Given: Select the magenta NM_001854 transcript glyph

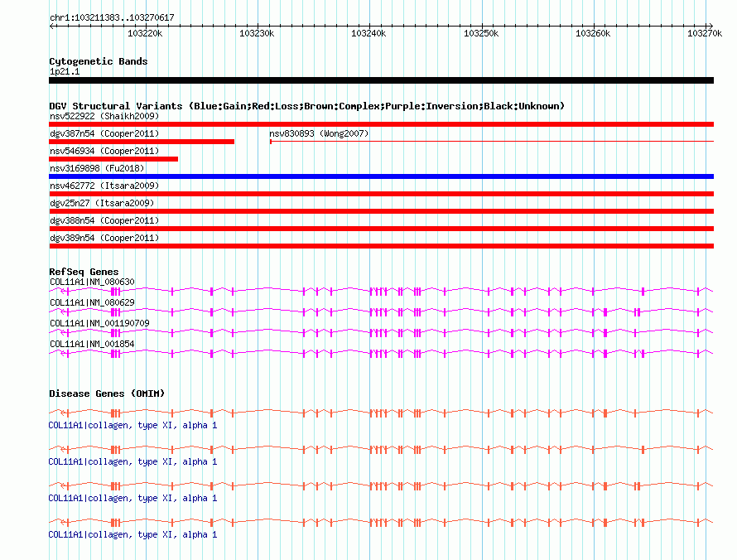Looking at the screenshot, I should [x=381, y=354].
